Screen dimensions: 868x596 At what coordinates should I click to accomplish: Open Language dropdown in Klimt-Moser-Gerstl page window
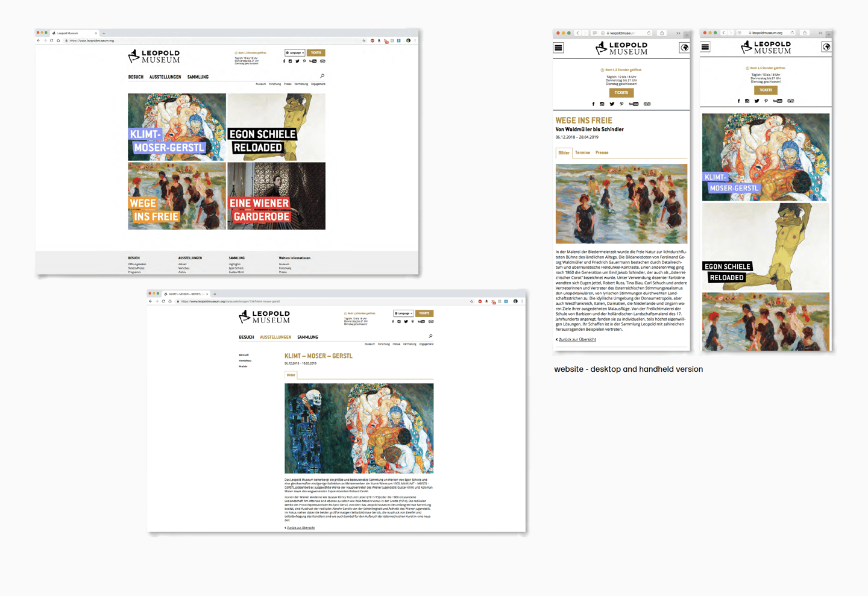pos(403,313)
